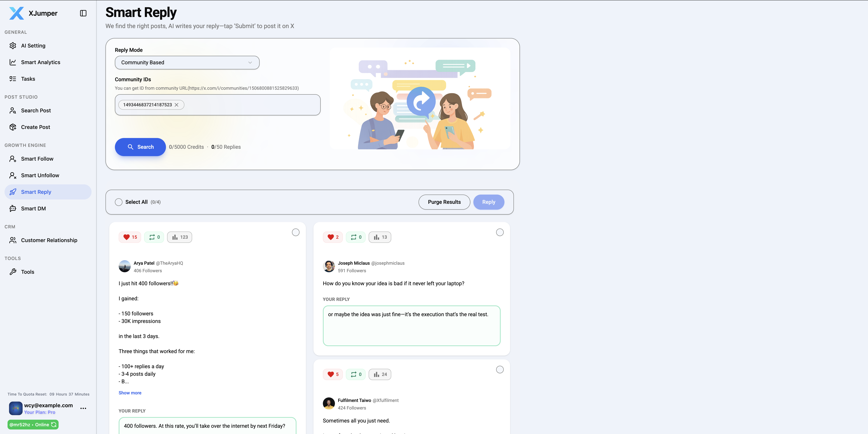This screenshot has height=434, width=868.
Task: Open the Reply Mode Community Based dropdown
Action: point(187,62)
